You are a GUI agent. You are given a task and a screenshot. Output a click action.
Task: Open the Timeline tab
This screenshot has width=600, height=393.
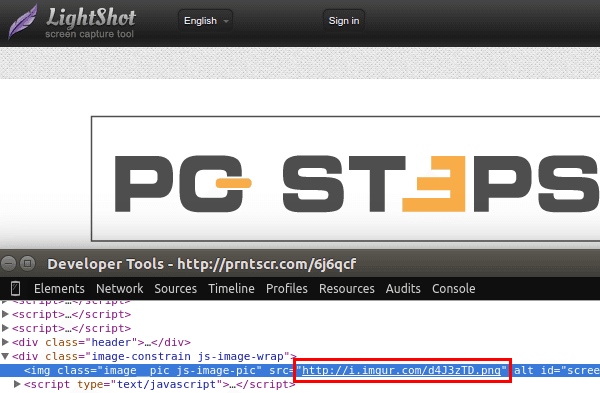(231, 289)
